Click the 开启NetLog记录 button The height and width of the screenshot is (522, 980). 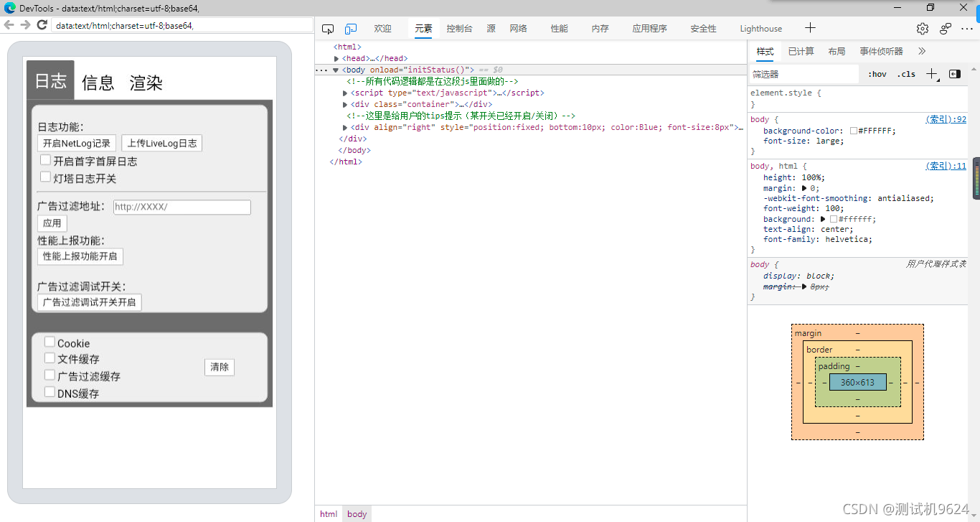[76, 143]
